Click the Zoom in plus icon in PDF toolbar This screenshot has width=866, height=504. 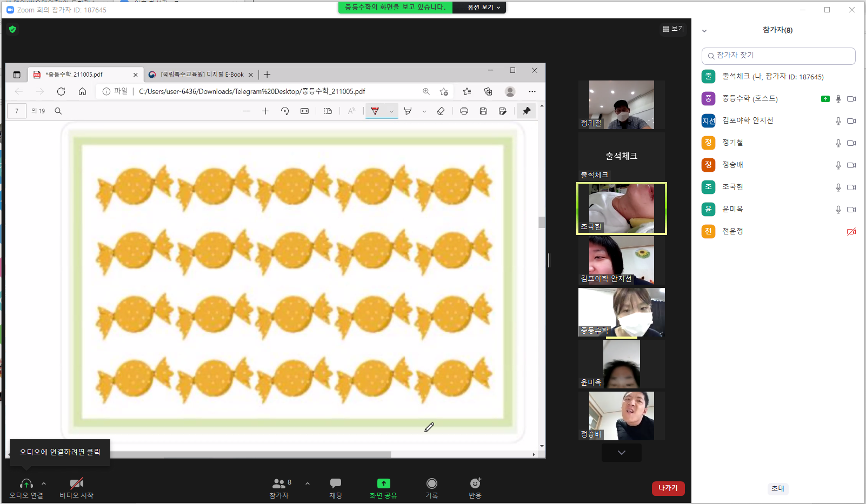click(265, 111)
